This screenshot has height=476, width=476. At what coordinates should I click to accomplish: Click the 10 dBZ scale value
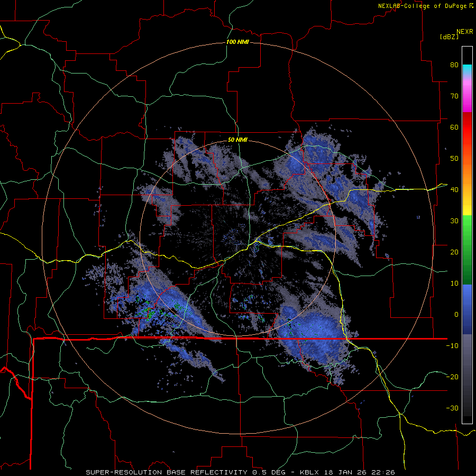point(454,283)
